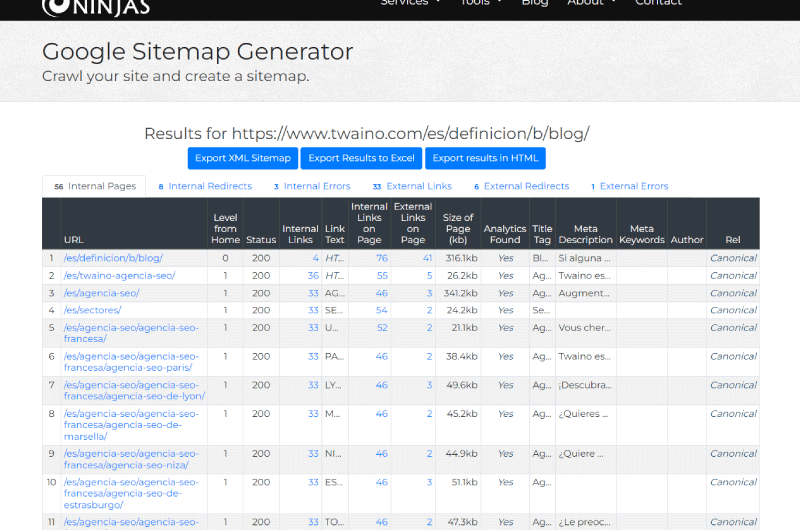
Task: Click external links on page value 41
Action: click(428, 258)
